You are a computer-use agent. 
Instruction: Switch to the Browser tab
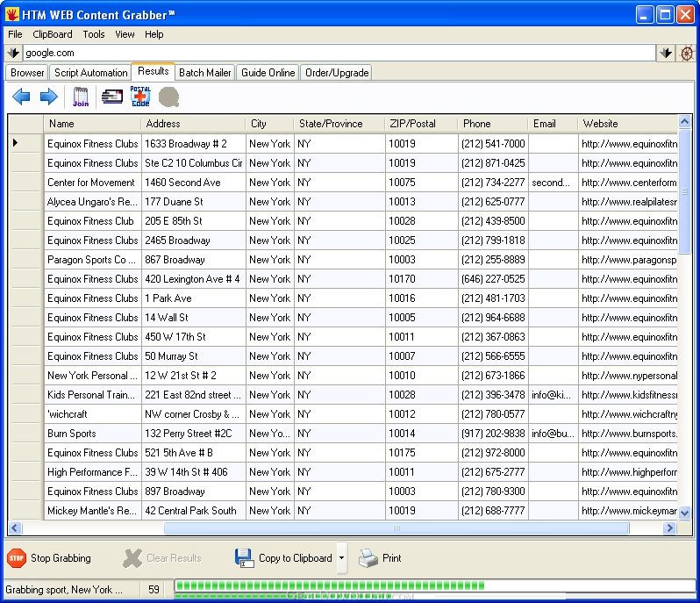pyautogui.click(x=27, y=72)
